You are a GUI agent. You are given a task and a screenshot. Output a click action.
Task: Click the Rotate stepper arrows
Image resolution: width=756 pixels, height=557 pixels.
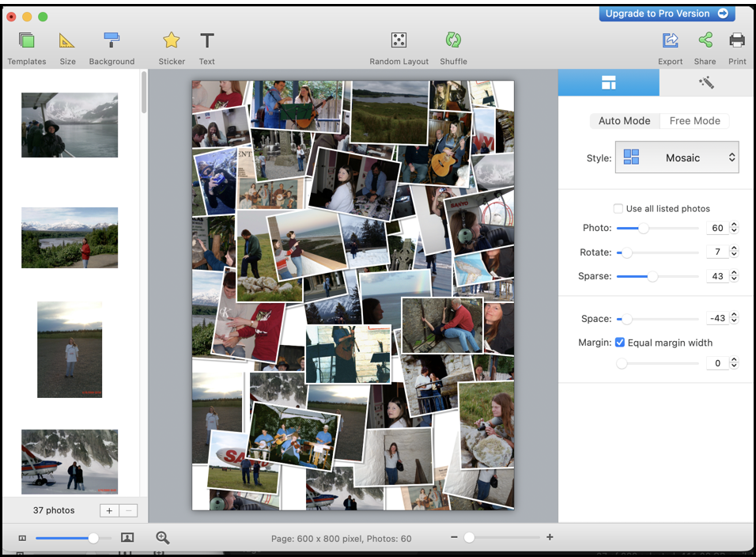[x=734, y=252]
